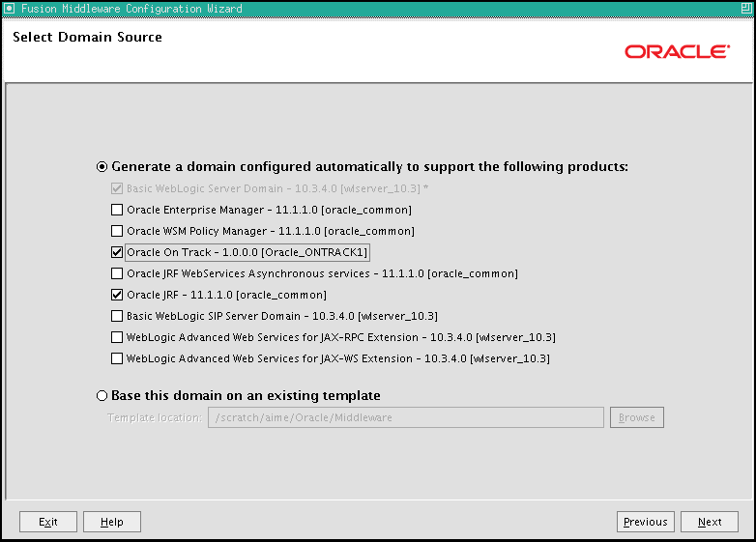Check Oracle Enterprise Manager 11.1.1.0 checkbox
756x542 pixels.
pyautogui.click(x=117, y=210)
